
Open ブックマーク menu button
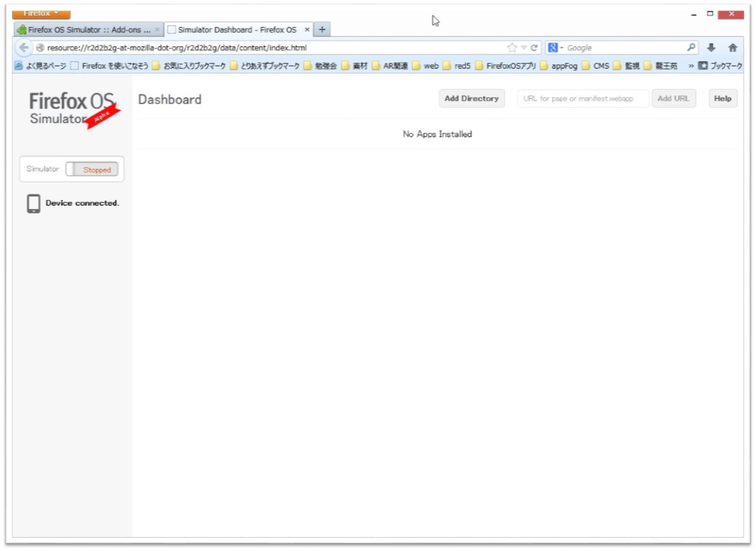pyautogui.click(x=720, y=66)
